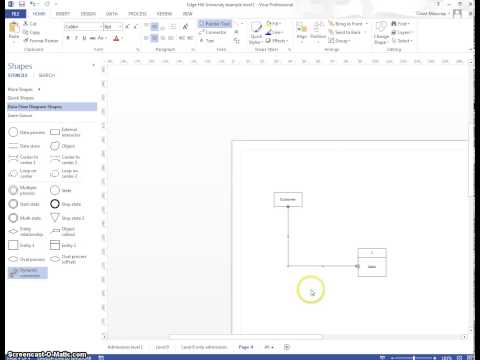Viewport: 480px width, 360px height.
Task: Click the Customer shape on the canvas
Action: (288, 199)
